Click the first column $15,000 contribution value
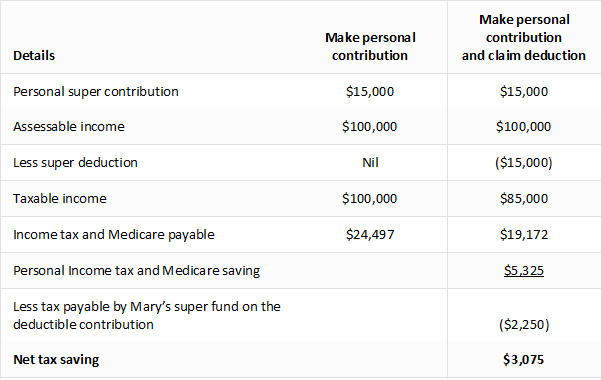The height and width of the screenshot is (380, 601). click(370, 92)
